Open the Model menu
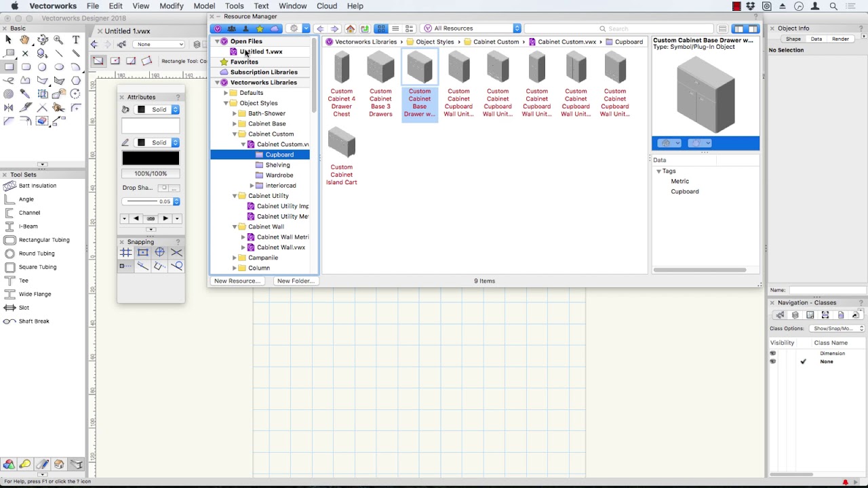The width and height of the screenshot is (868, 488). point(204,6)
